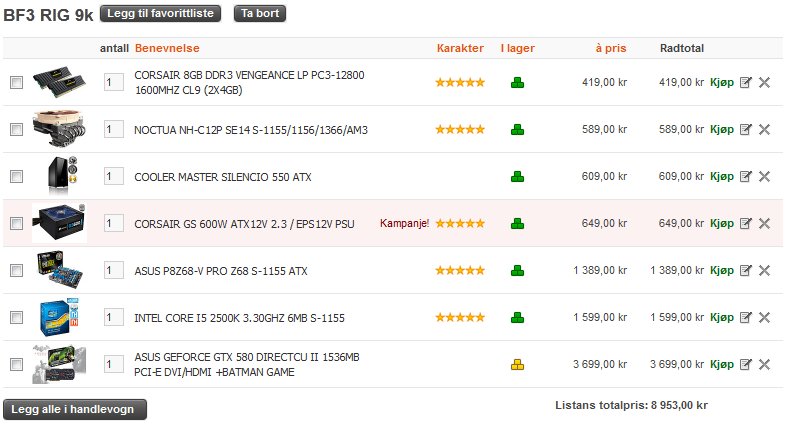Sort the list by Karakter column
The image size is (791, 434).
coord(460,48)
